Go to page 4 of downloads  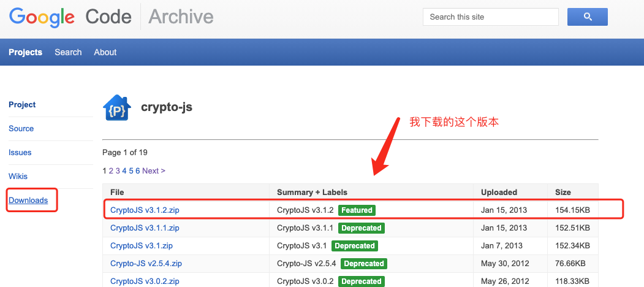pos(124,170)
